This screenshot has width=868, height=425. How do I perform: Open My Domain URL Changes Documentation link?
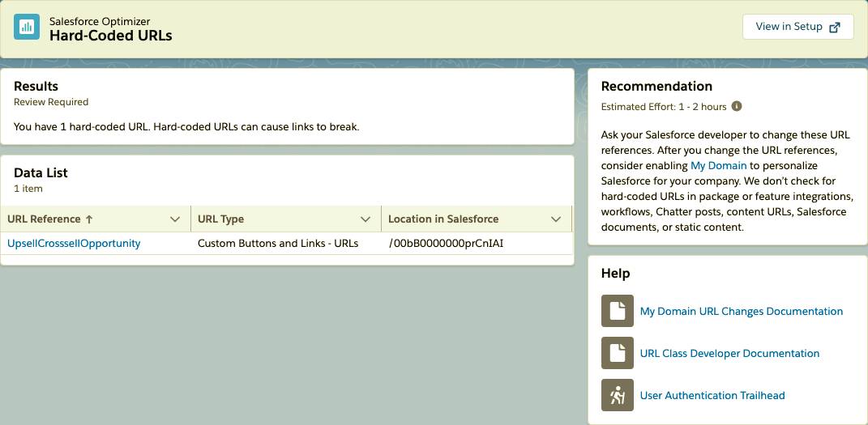click(742, 311)
